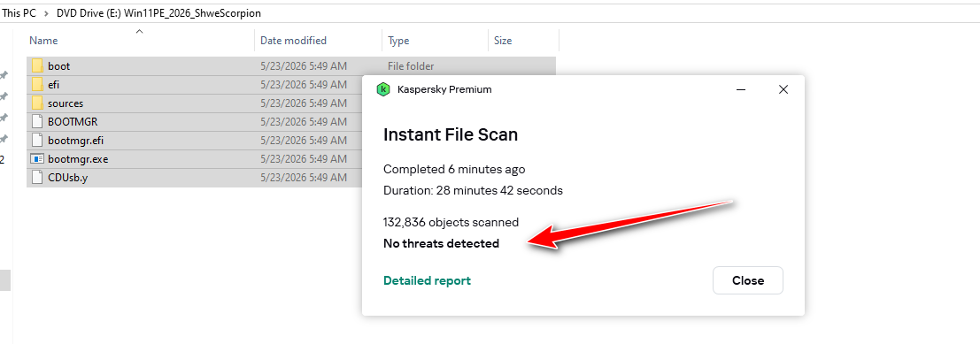Click the date modified of bootmgr.exe
This screenshot has width=980, height=344.
click(x=303, y=159)
